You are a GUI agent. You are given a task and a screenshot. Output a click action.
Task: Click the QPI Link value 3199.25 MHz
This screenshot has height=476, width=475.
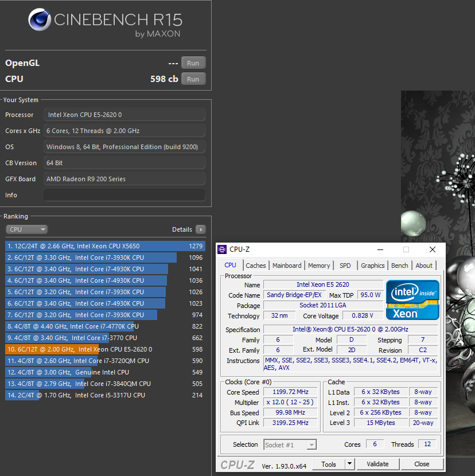[x=290, y=423]
